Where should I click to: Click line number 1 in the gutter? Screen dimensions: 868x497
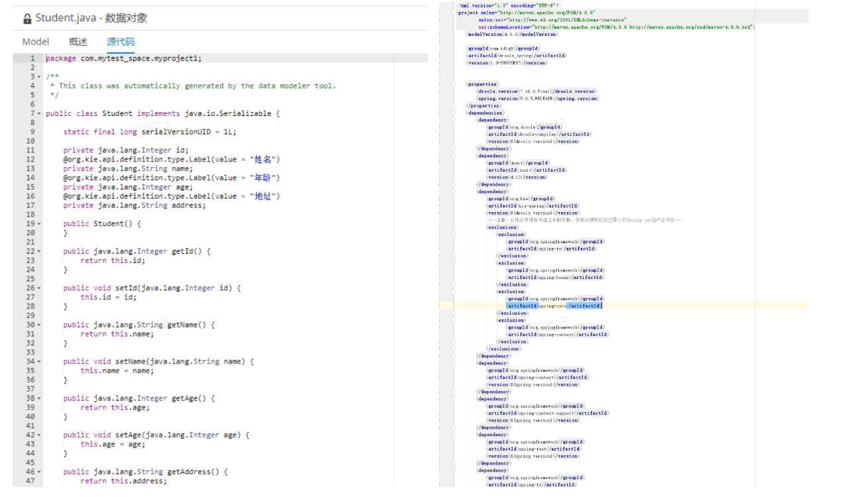(x=32, y=58)
